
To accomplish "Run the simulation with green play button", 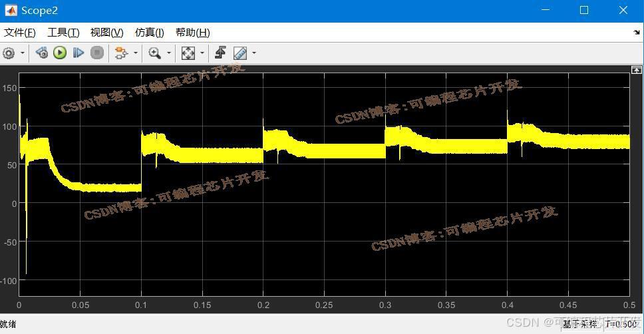I will (x=60, y=53).
